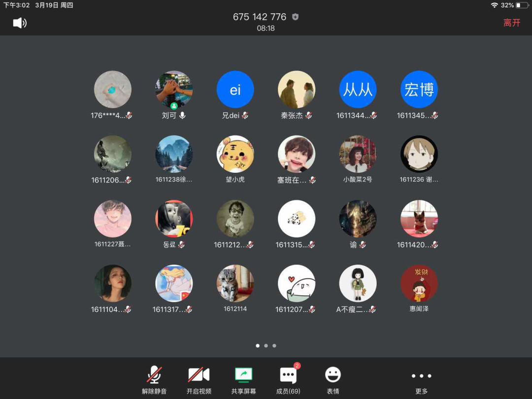This screenshot has height=399, width=532.
Task: Tap 惠闻泽's red 发财 avatar
Action: pyautogui.click(x=419, y=283)
